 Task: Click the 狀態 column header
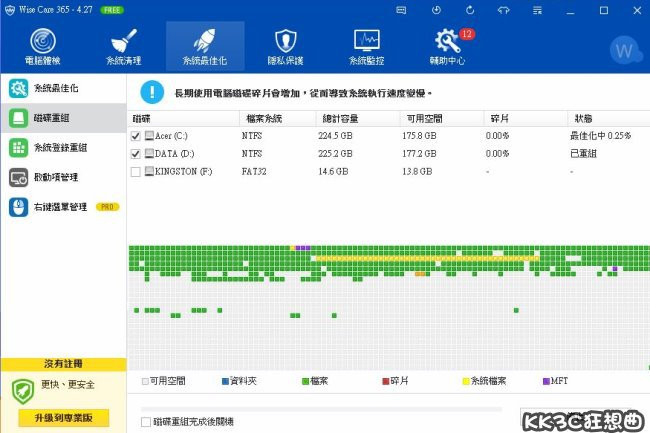[609, 119]
